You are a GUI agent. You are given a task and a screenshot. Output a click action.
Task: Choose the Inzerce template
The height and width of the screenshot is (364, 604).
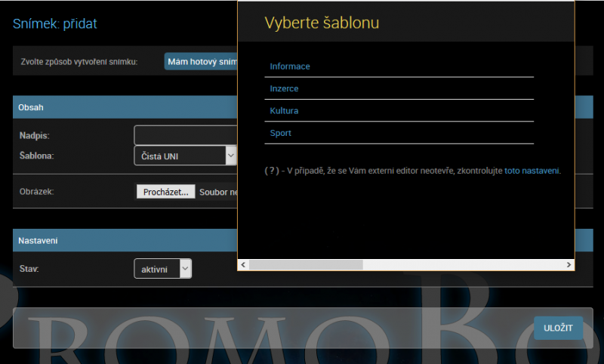pos(284,89)
